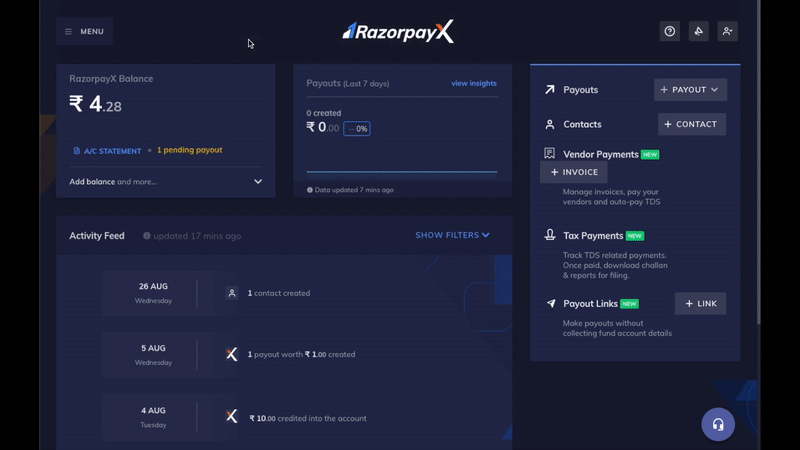The height and width of the screenshot is (450, 800).
Task: Open the help question-mark icon
Action: pyautogui.click(x=669, y=31)
